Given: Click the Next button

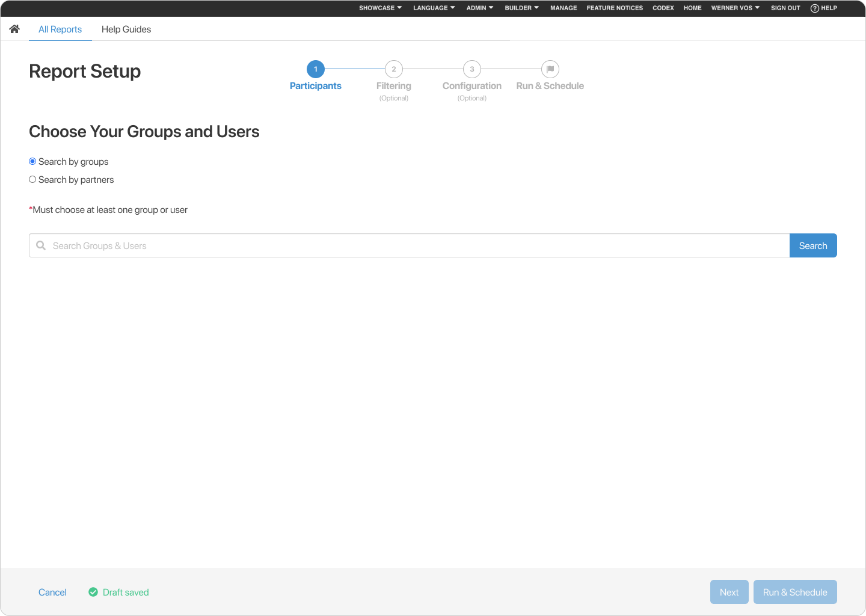Looking at the screenshot, I should tap(729, 592).
